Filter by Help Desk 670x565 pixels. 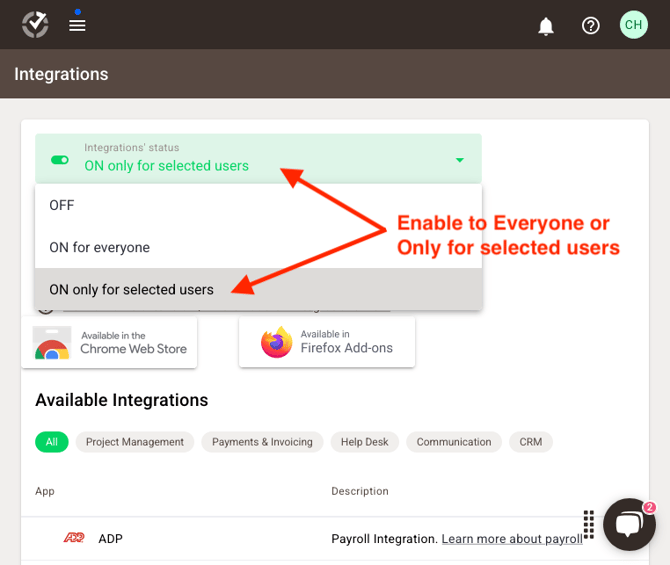[x=364, y=441]
